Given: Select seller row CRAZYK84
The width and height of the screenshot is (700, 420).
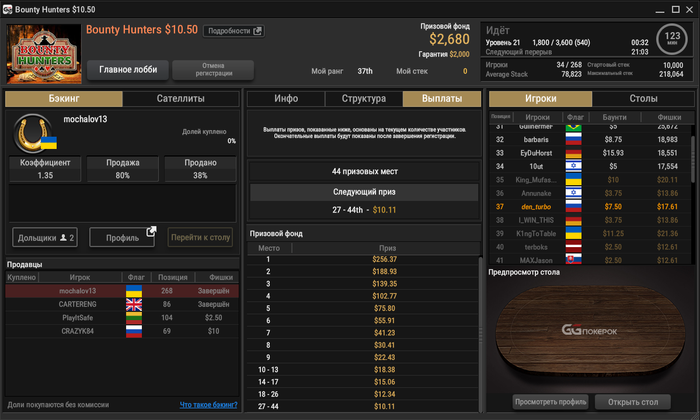Looking at the screenshot, I should point(122,331).
